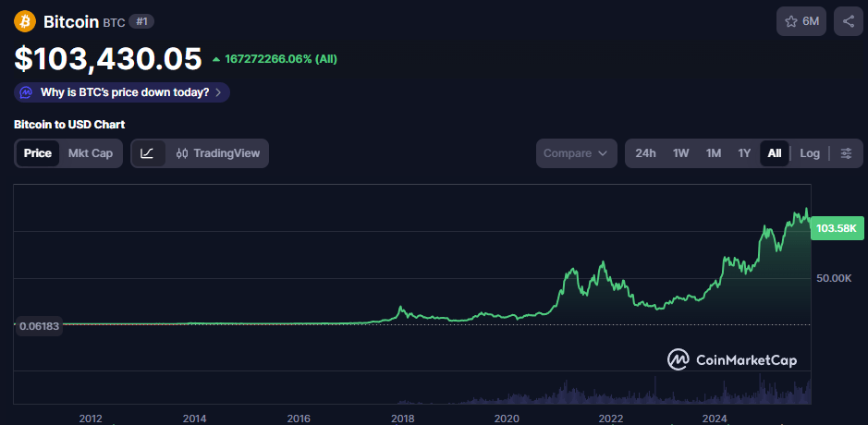The height and width of the screenshot is (425, 868).
Task: Click the 2012 year label on axis
Action: (91, 418)
